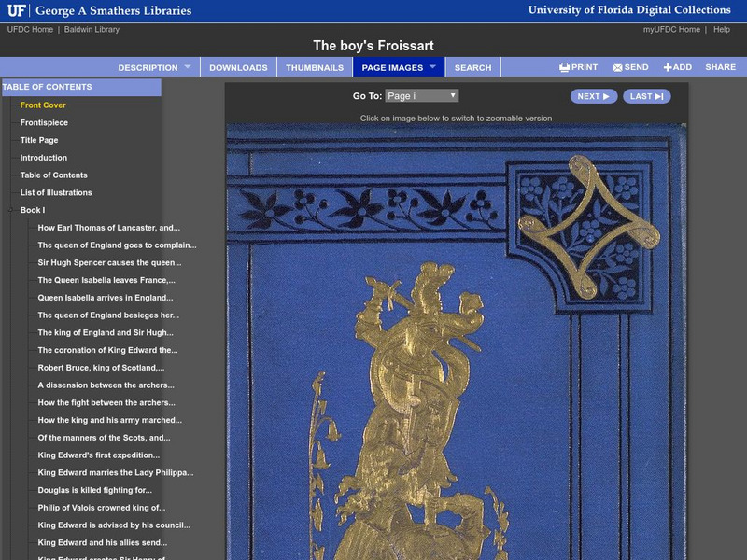Open the Downloads tab
Screen dimensions: 747x560
[238, 67]
